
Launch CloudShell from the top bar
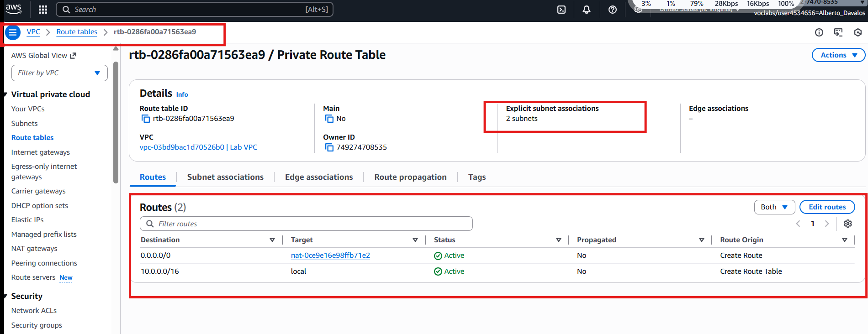pos(561,10)
